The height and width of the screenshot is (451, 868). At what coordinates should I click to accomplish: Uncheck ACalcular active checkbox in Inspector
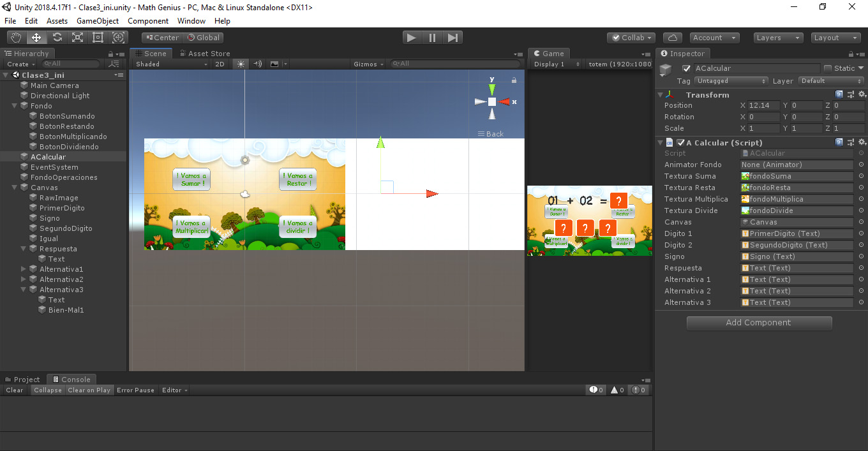click(687, 68)
